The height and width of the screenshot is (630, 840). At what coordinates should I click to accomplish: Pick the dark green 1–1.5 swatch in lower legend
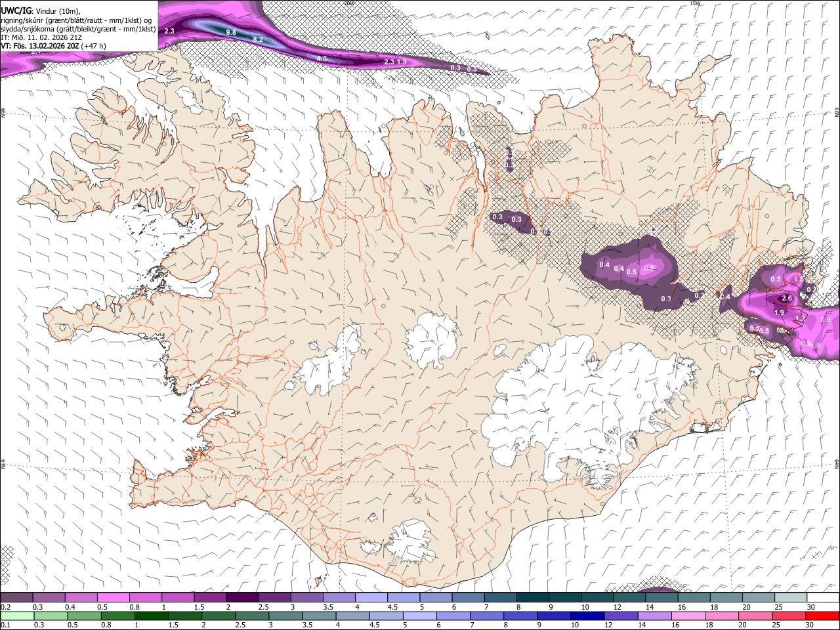(151, 616)
